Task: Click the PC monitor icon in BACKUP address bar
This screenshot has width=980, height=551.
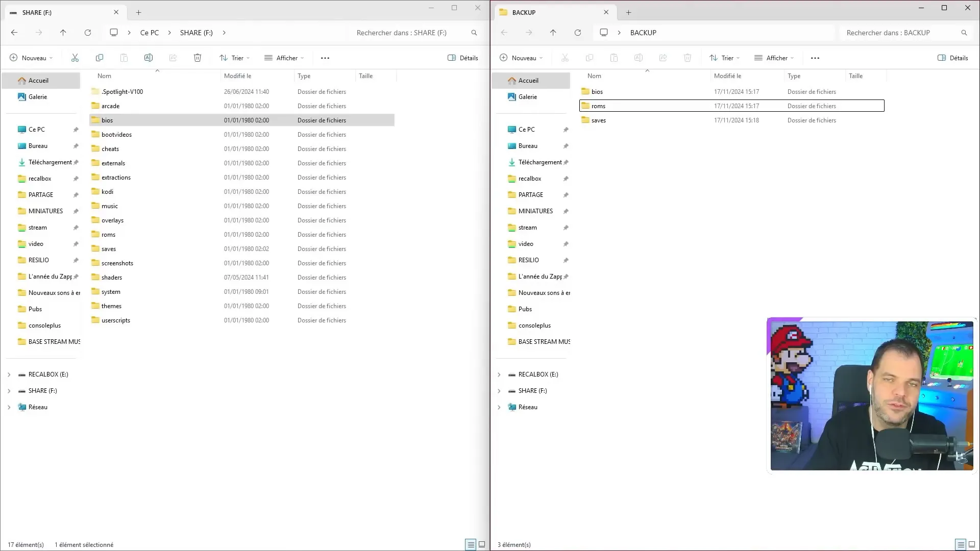Action: (604, 33)
